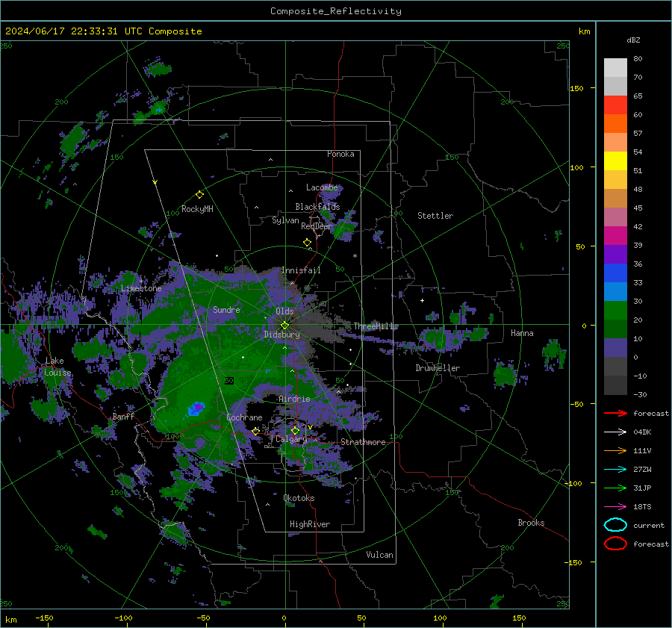Click the dBZ legend heading

click(x=633, y=40)
